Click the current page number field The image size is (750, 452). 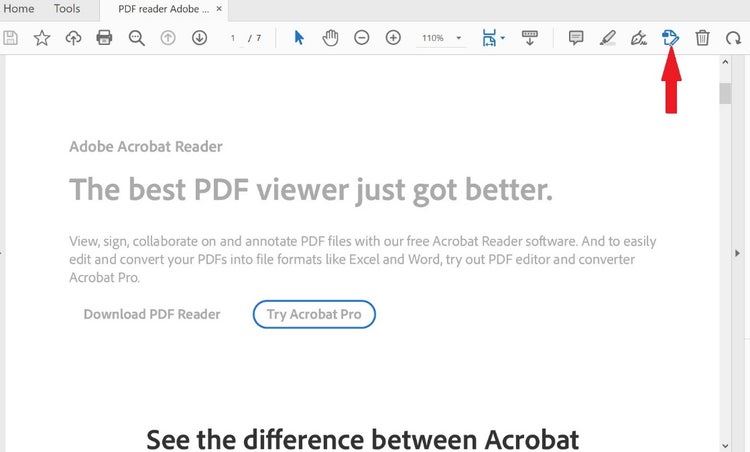pyautogui.click(x=233, y=38)
